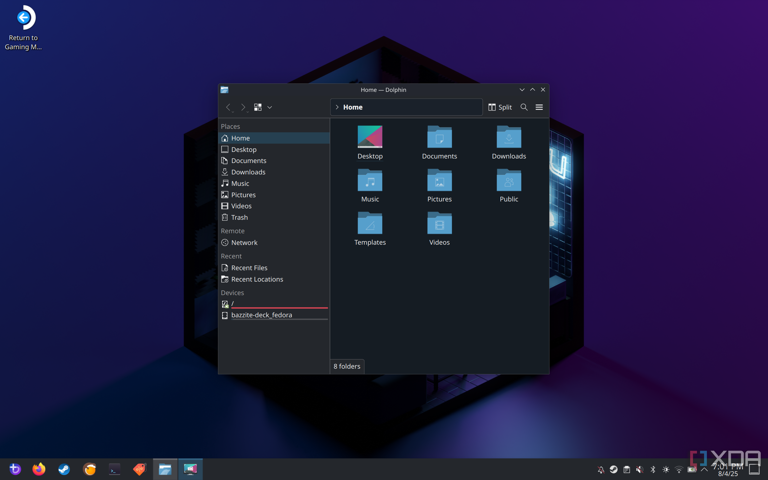The height and width of the screenshot is (480, 768).
Task: Open the brightness tray icon
Action: 666,470
